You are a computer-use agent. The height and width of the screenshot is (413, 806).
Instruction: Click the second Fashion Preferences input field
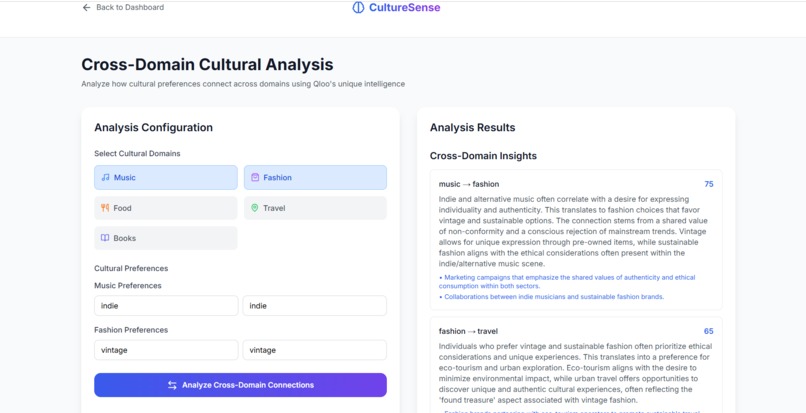(315, 350)
